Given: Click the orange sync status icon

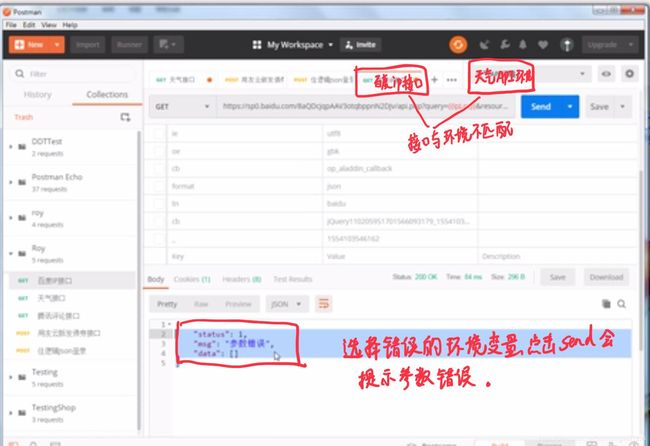Looking at the screenshot, I should pyautogui.click(x=458, y=45).
